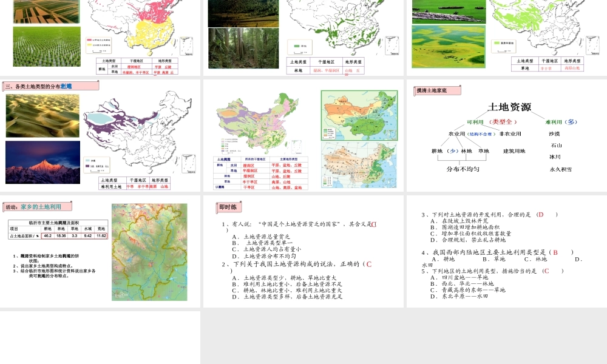The width and height of the screenshot is (607, 364).
Task: Click the green '可利用' node
Action: click(x=475, y=122)
